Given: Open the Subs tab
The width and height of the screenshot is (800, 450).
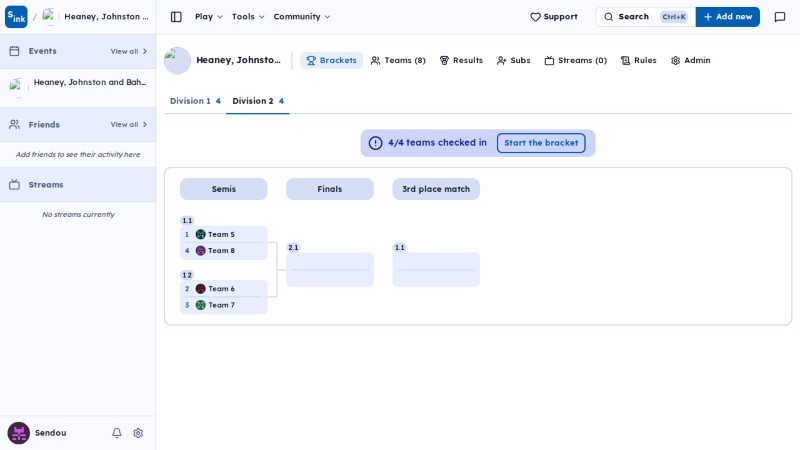Looking at the screenshot, I should click(x=513, y=60).
